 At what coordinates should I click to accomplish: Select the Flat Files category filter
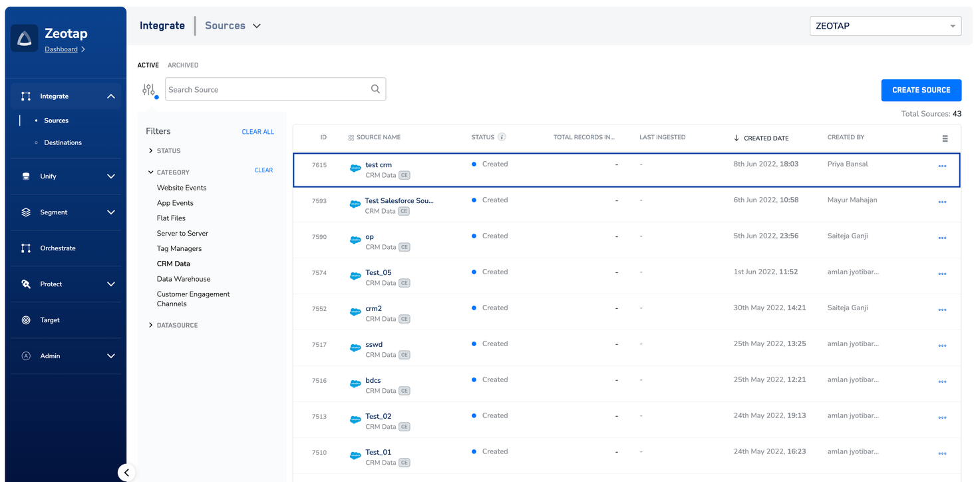pos(171,218)
